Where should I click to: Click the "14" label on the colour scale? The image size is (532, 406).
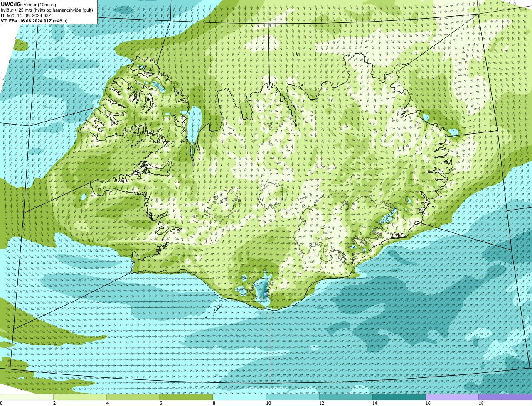(375, 403)
